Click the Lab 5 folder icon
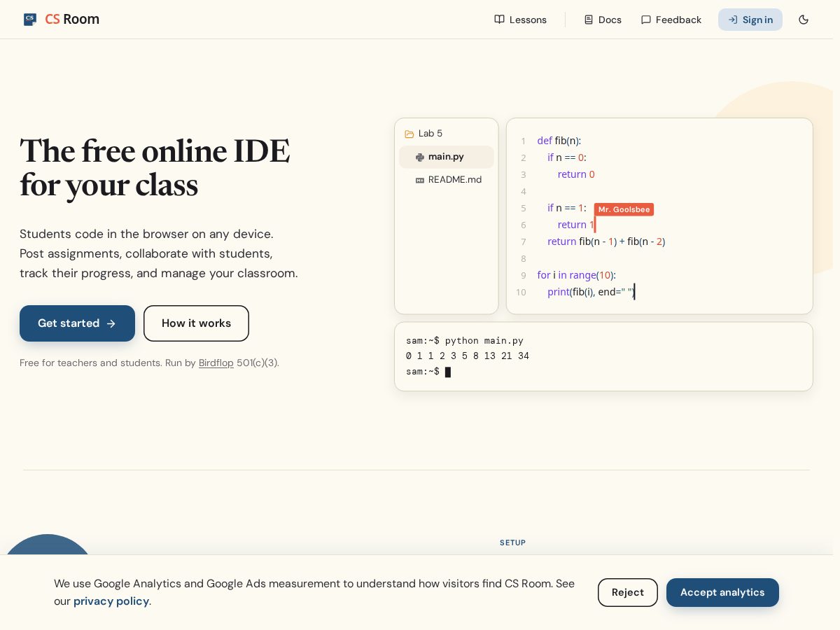Screen dimensions: 840x630 coord(409,134)
